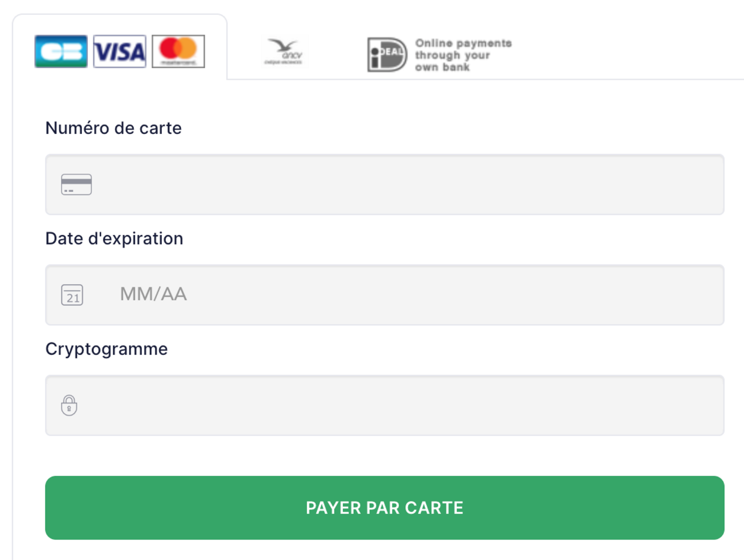Click the bird symbol in ANCV logo

pyautogui.click(x=282, y=46)
